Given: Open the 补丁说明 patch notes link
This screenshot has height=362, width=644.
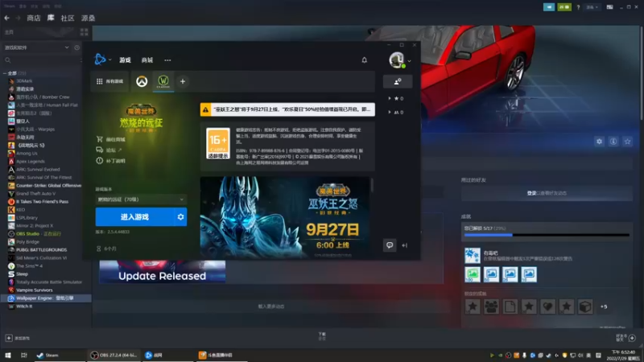Looking at the screenshot, I should 111,160.
